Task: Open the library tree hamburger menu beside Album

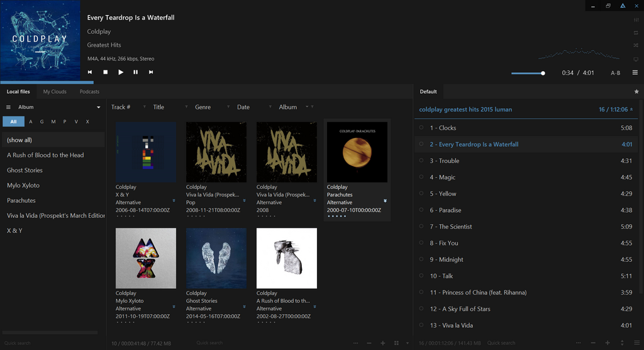Action: (8, 107)
